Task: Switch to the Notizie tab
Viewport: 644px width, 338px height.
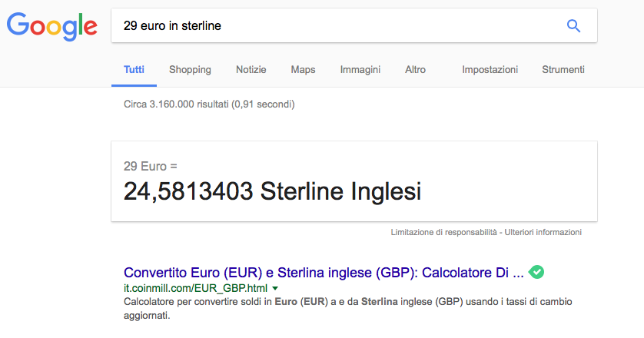Action: 251,69
